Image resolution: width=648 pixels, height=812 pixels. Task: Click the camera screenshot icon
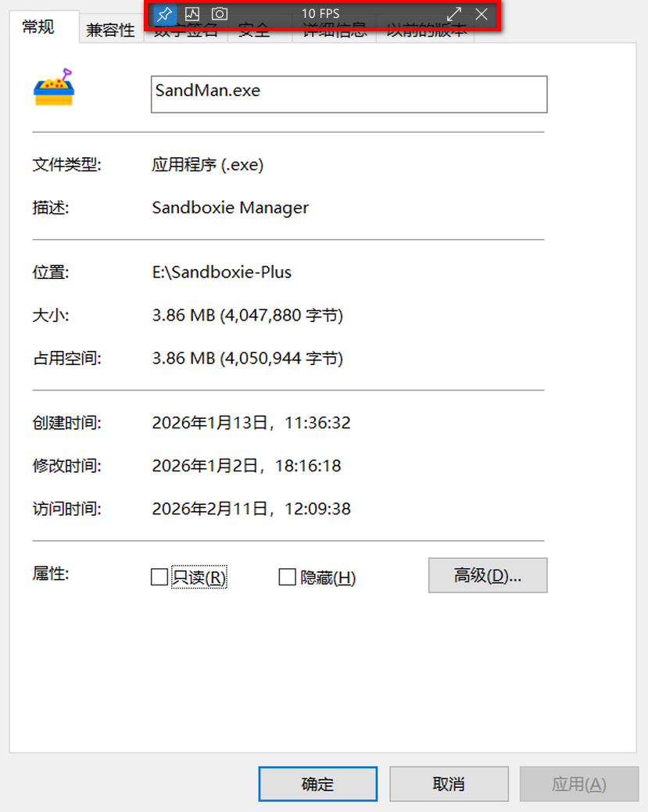click(220, 14)
